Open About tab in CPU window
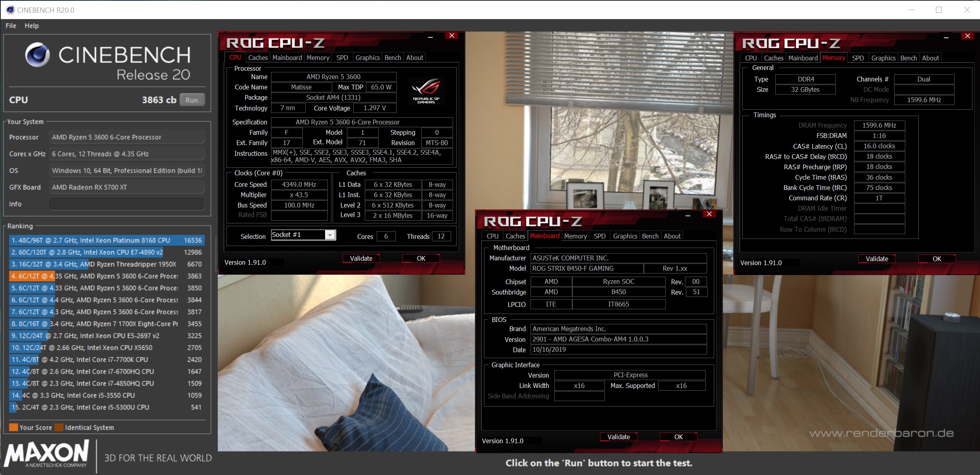Viewport: 980px width, 475px height. point(414,58)
